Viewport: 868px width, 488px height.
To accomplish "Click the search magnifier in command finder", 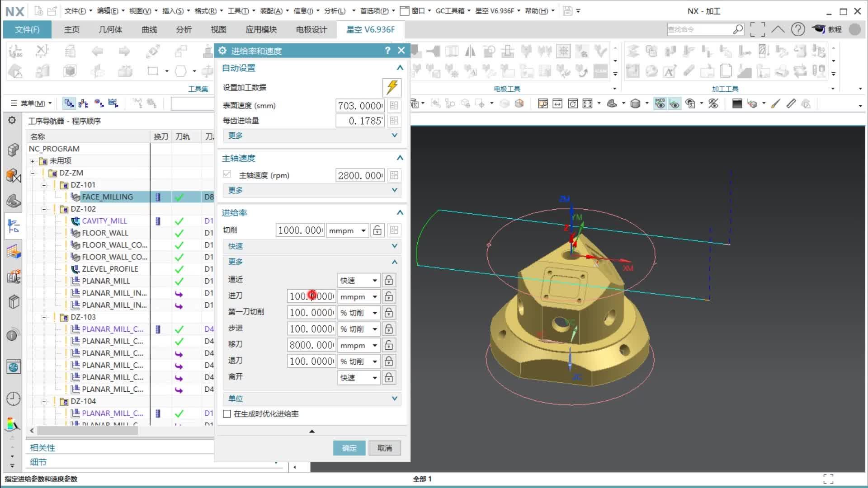I will click(738, 29).
